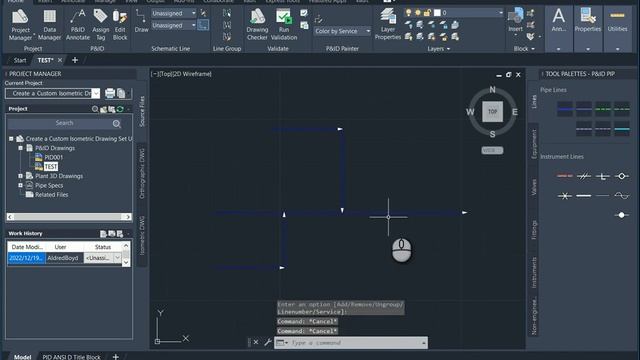Toggle the layer light bulb on/off
Viewport: 640px width, 360px height.
click(x=408, y=13)
